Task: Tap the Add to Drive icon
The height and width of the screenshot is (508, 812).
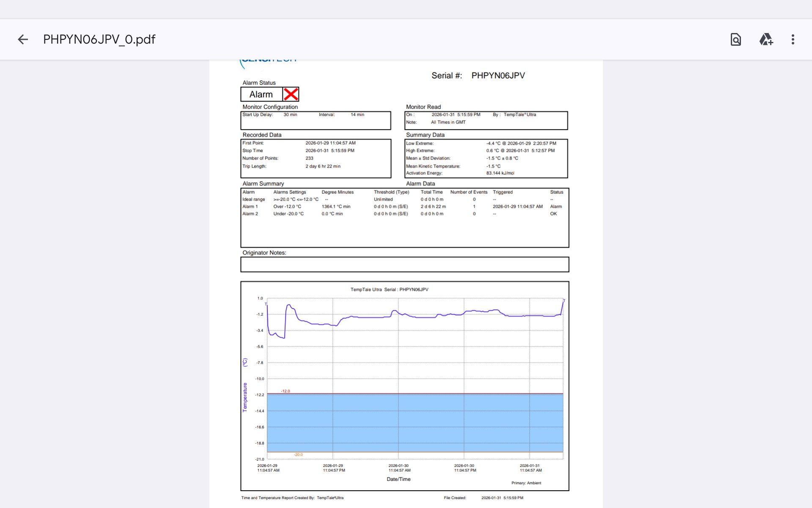Action: (x=766, y=39)
